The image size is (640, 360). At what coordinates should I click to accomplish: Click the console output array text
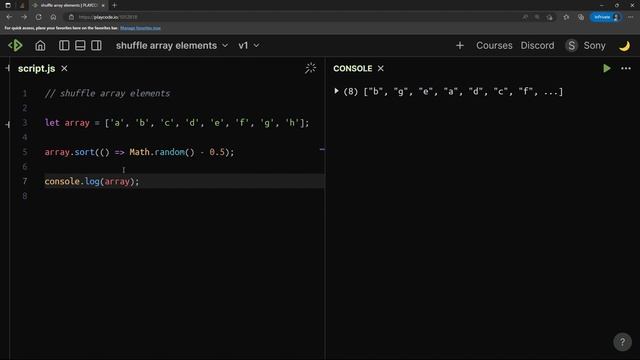coord(453,91)
